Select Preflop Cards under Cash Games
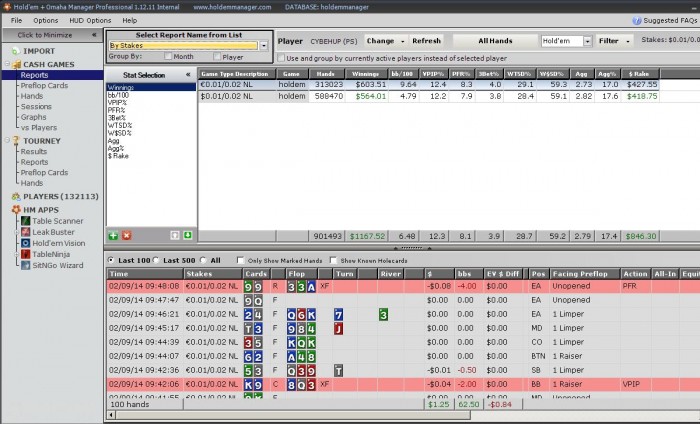 [x=44, y=85]
